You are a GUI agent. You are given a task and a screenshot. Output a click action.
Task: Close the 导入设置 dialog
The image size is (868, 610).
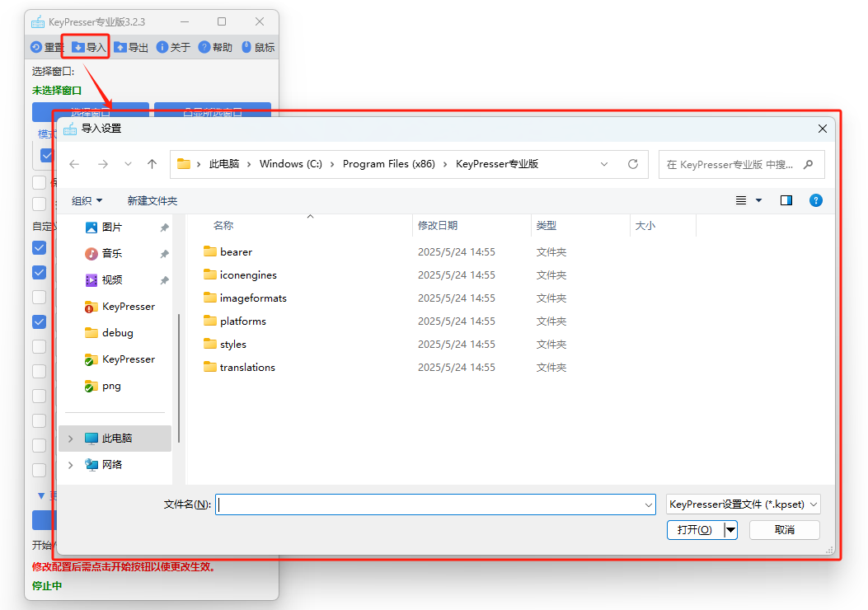click(823, 129)
